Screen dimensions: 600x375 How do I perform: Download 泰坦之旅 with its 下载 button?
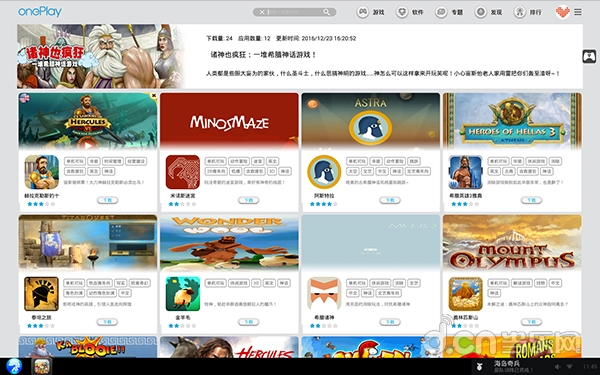coord(108,322)
